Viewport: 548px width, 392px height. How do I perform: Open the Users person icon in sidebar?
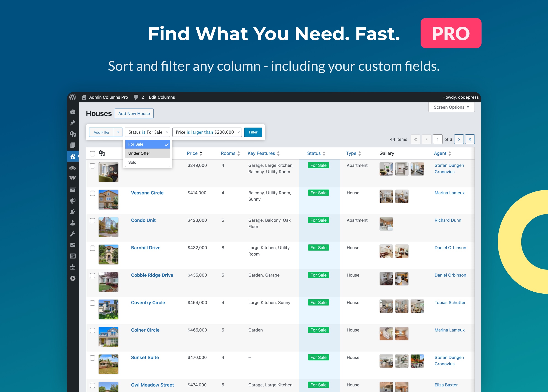[73, 222]
